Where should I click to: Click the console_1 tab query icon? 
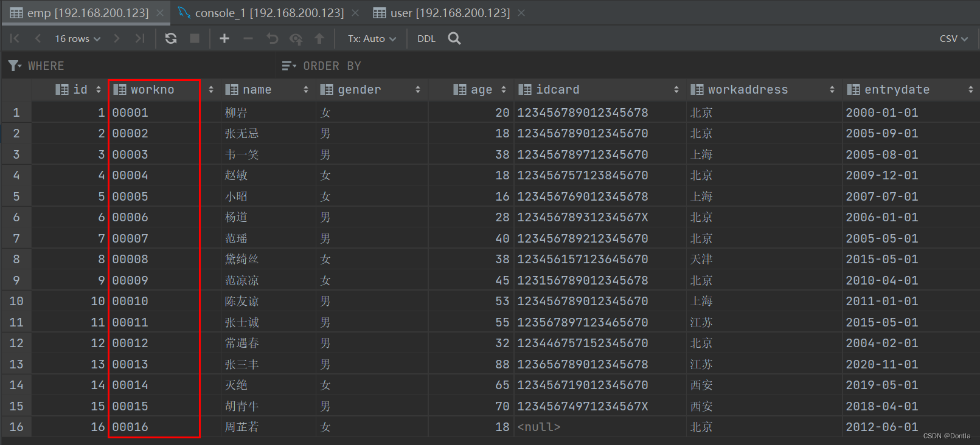pyautogui.click(x=184, y=13)
